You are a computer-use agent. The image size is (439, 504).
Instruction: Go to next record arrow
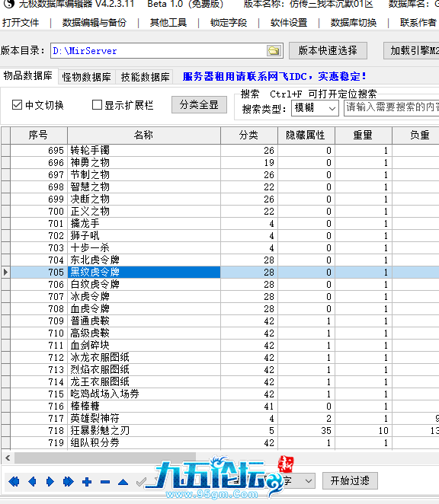coord(50,481)
